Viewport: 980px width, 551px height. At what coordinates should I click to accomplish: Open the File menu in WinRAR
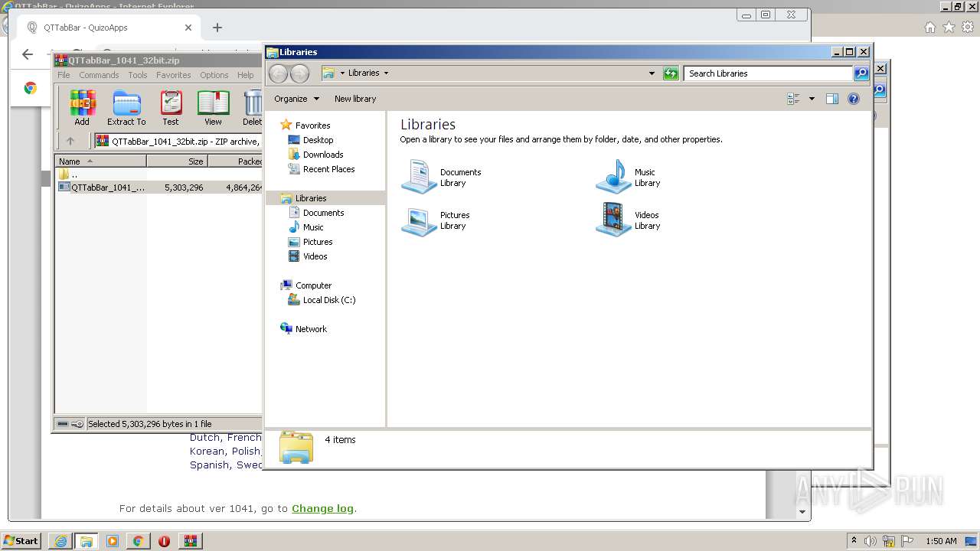coord(64,75)
